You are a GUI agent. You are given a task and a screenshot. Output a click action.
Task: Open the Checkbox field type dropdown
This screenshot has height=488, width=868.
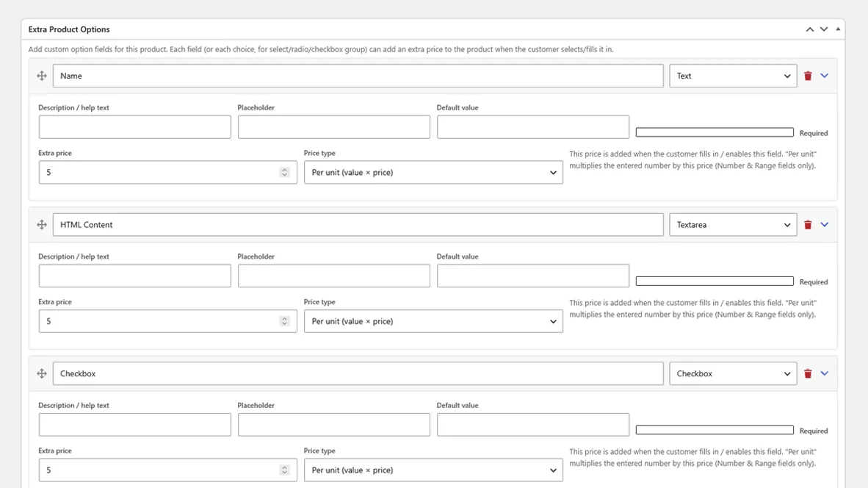pos(733,374)
